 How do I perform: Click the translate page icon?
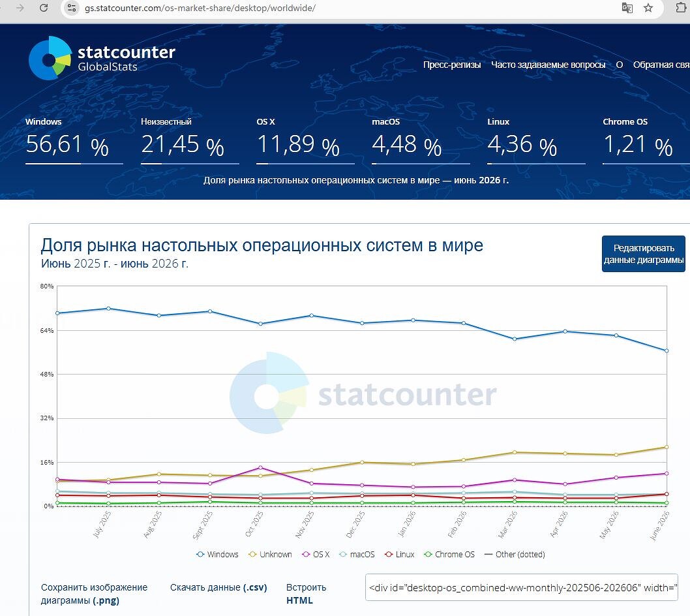(627, 8)
